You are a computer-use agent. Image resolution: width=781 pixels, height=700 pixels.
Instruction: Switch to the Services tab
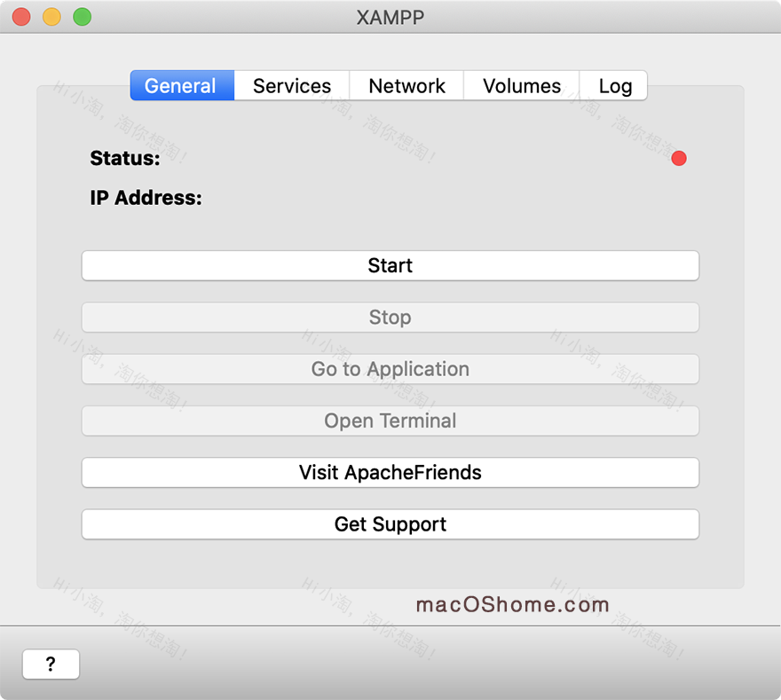[291, 85]
